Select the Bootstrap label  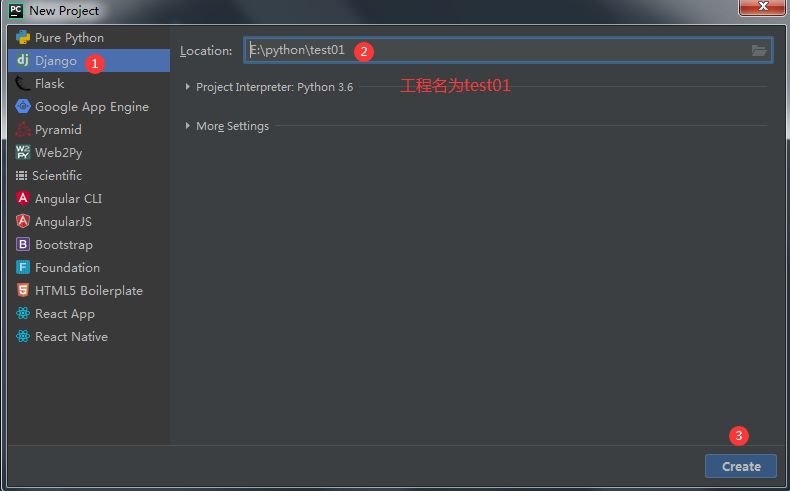(x=64, y=245)
